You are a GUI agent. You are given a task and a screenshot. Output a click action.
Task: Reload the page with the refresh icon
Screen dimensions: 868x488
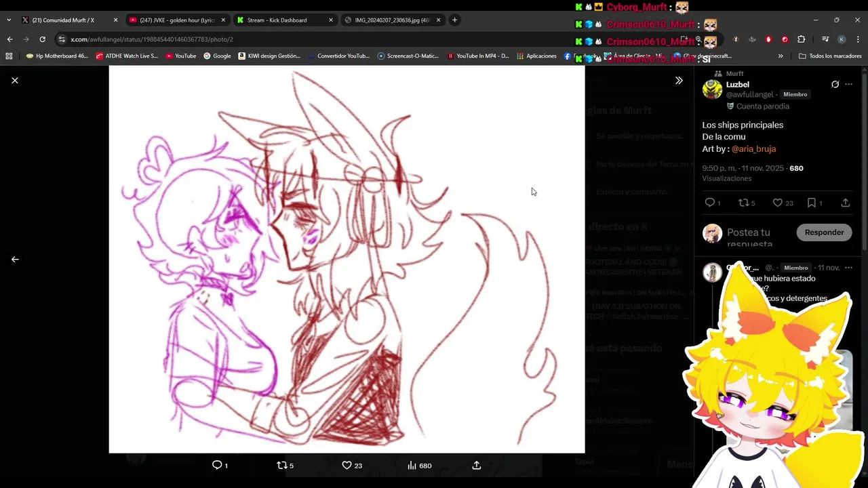point(42,39)
